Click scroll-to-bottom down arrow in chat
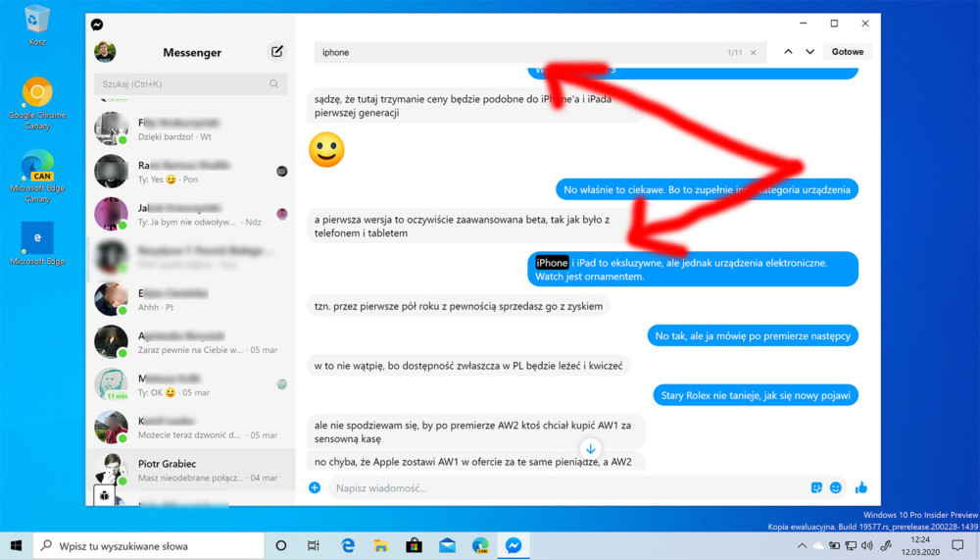The width and height of the screenshot is (980, 559). (591, 448)
